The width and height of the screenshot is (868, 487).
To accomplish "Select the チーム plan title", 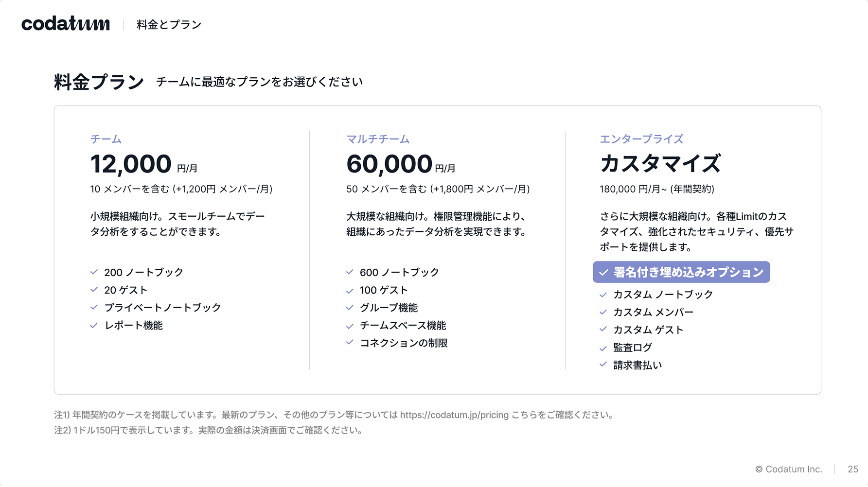I will [x=106, y=139].
